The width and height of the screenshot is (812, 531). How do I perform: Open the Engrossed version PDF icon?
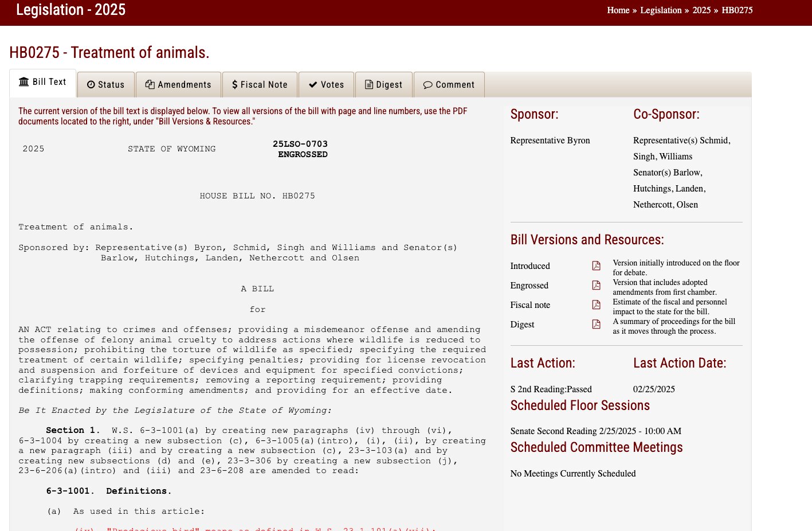596,285
